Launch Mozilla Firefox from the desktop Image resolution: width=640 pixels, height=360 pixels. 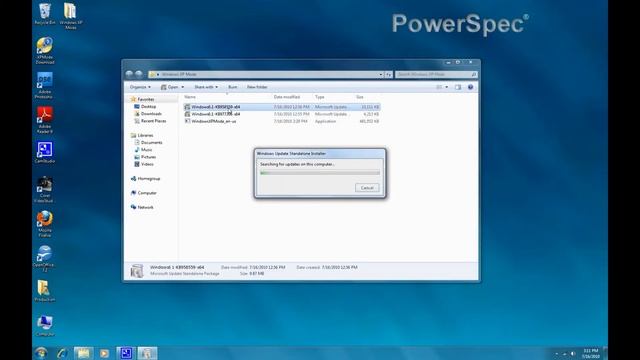44,224
